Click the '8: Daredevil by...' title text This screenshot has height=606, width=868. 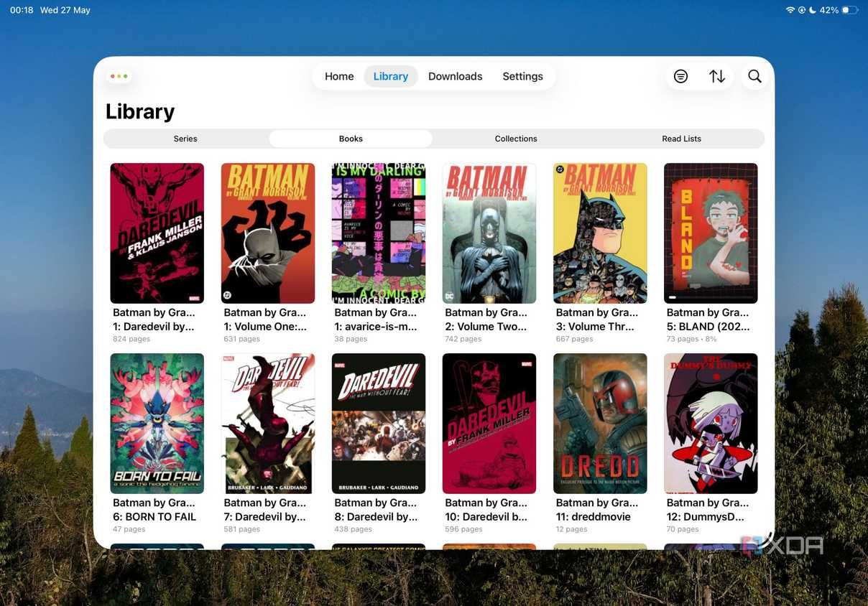[376, 516]
